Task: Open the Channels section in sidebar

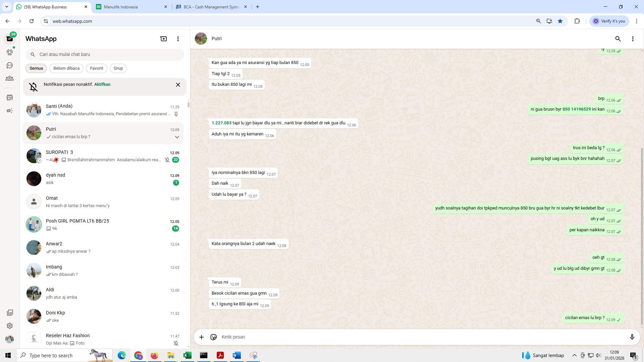Action: point(10,65)
